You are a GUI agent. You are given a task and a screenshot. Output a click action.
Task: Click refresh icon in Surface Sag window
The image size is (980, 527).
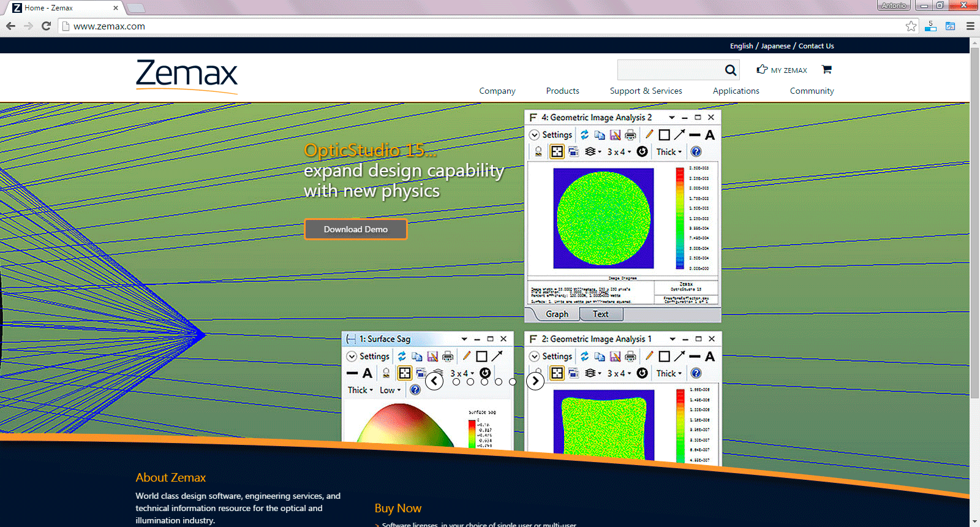point(402,356)
